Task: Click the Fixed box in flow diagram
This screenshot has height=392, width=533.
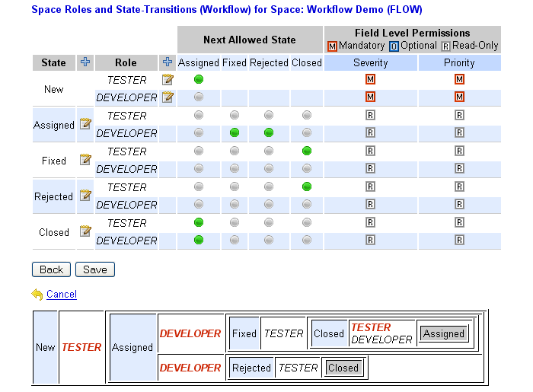Action: pos(244,333)
